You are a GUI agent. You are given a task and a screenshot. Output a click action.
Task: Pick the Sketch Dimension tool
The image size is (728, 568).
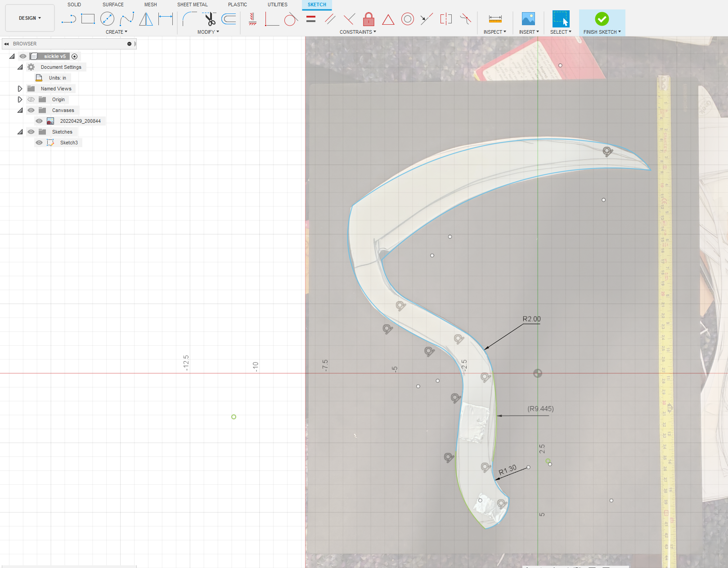166,19
